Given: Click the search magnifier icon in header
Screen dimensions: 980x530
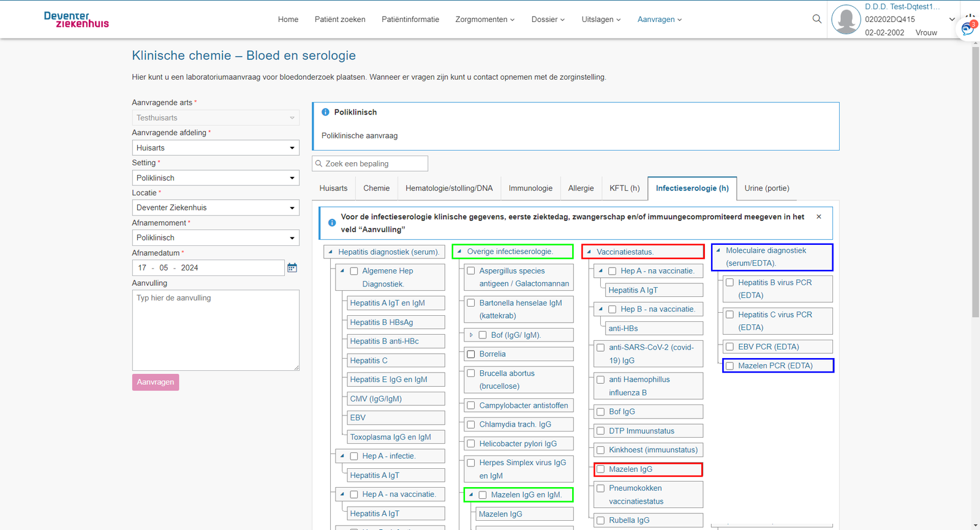Looking at the screenshot, I should (816, 19).
